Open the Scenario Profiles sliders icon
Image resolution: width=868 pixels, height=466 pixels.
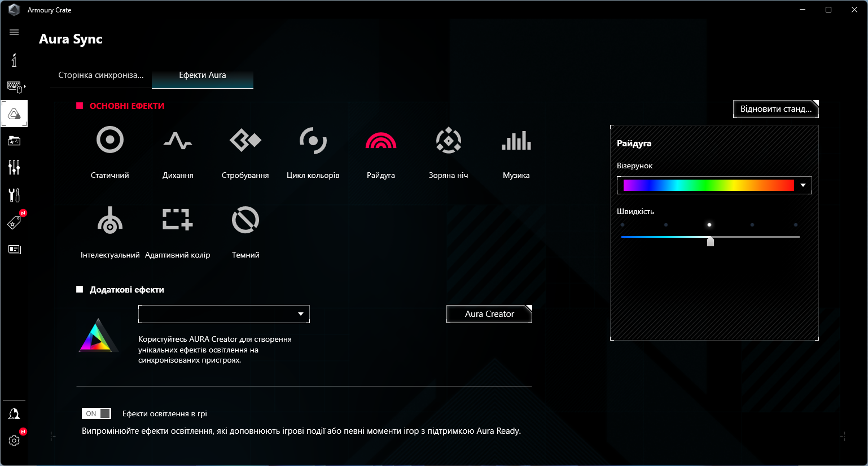[x=14, y=167]
